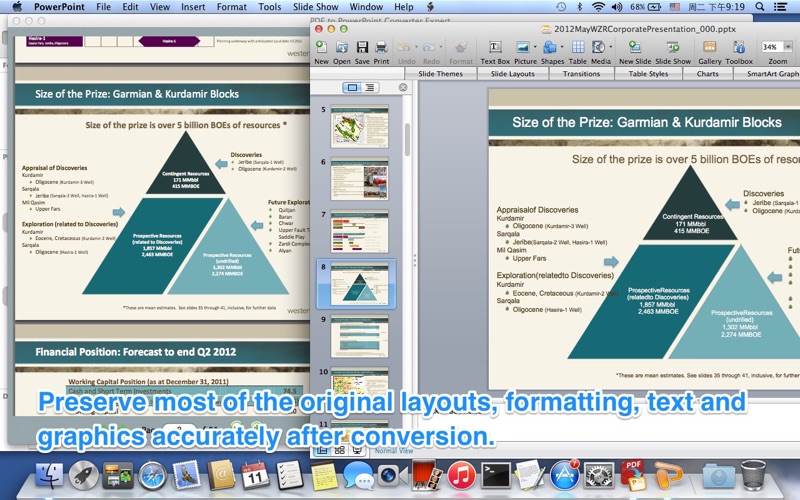Click the Open toolbar icon
The image size is (800, 500).
click(x=341, y=48)
